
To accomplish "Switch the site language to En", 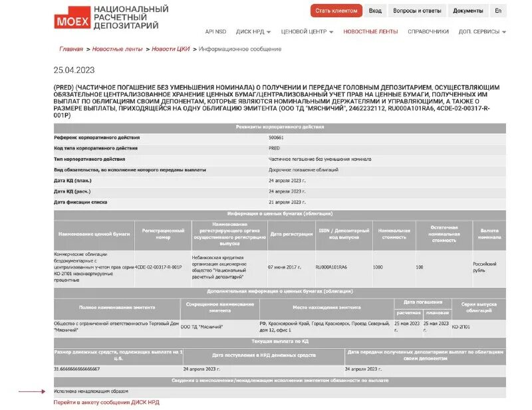I will (x=497, y=11).
